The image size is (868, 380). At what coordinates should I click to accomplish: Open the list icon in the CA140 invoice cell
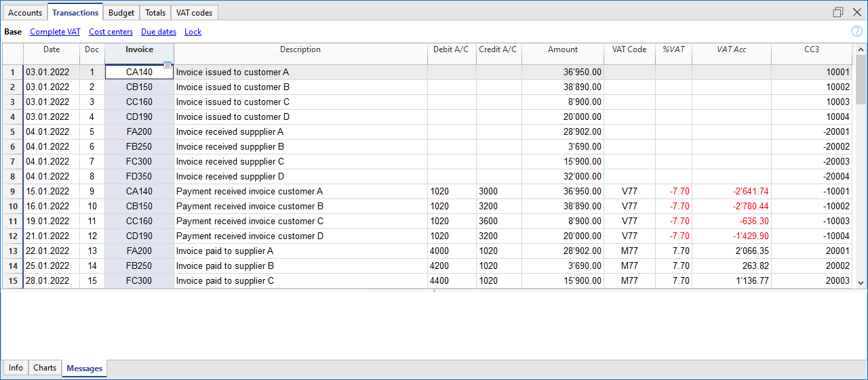click(167, 65)
